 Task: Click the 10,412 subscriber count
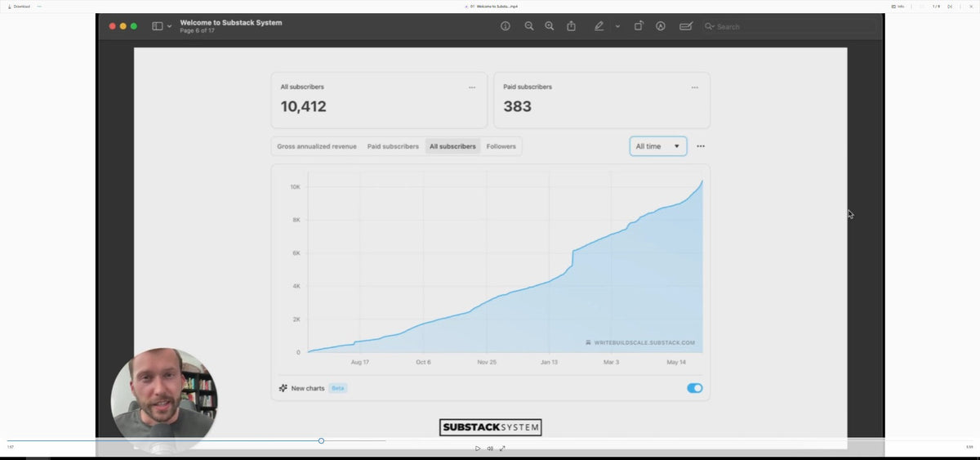(304, 106)
